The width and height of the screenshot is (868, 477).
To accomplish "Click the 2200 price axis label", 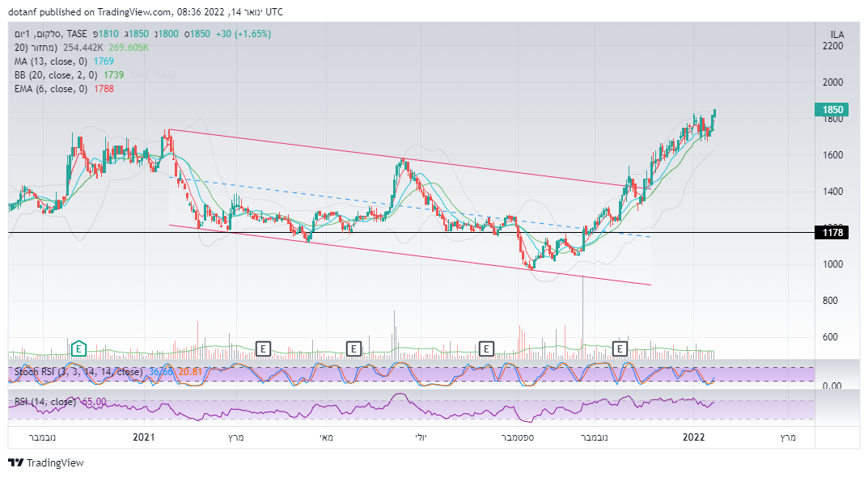I will coord(832,46).
